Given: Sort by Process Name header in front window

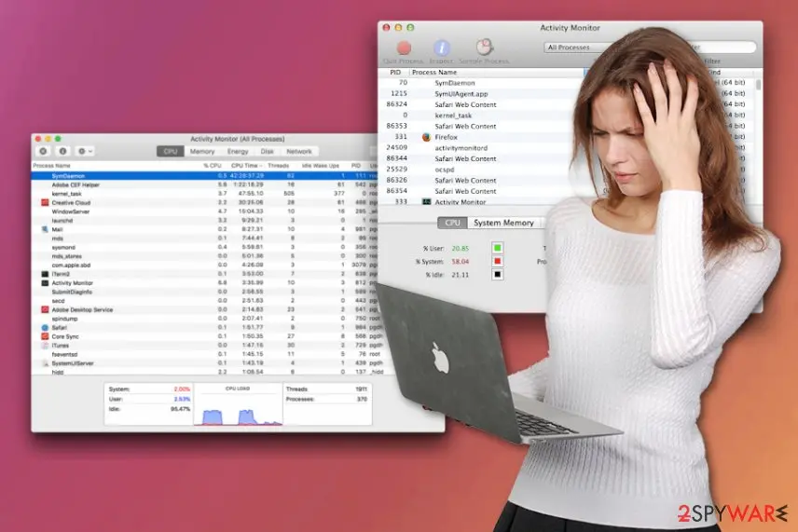Looking at the screenshot, I should (52, 166).
